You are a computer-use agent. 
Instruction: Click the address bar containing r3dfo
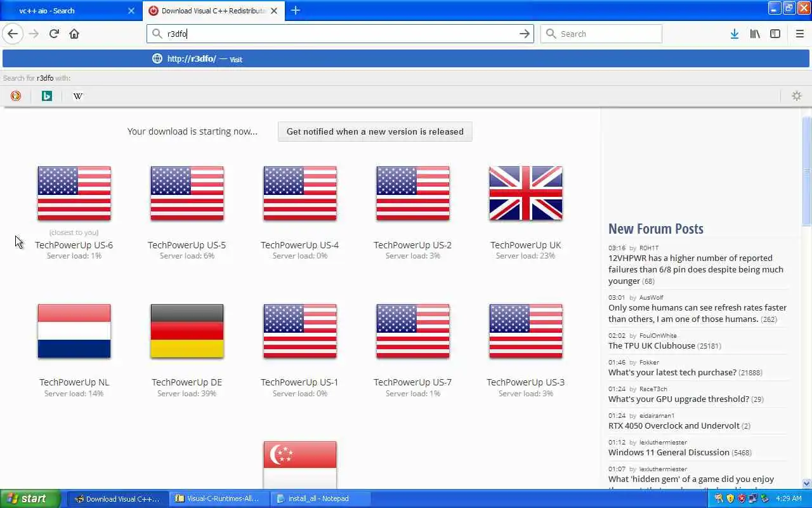click(x=340, y=34)
